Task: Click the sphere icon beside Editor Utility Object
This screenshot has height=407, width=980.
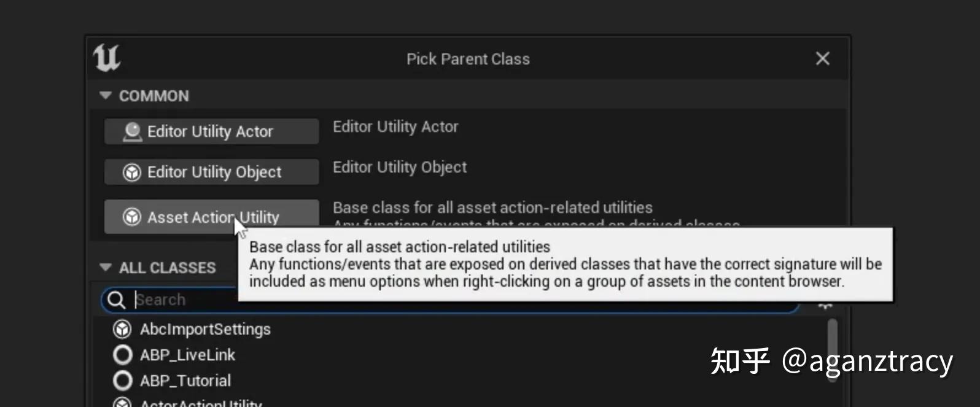Action: click(131, 172)
